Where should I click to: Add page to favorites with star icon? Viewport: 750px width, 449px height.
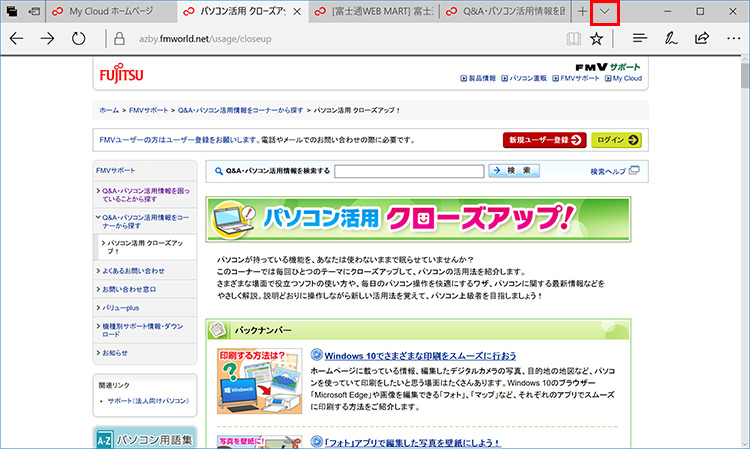click(597, 39)
